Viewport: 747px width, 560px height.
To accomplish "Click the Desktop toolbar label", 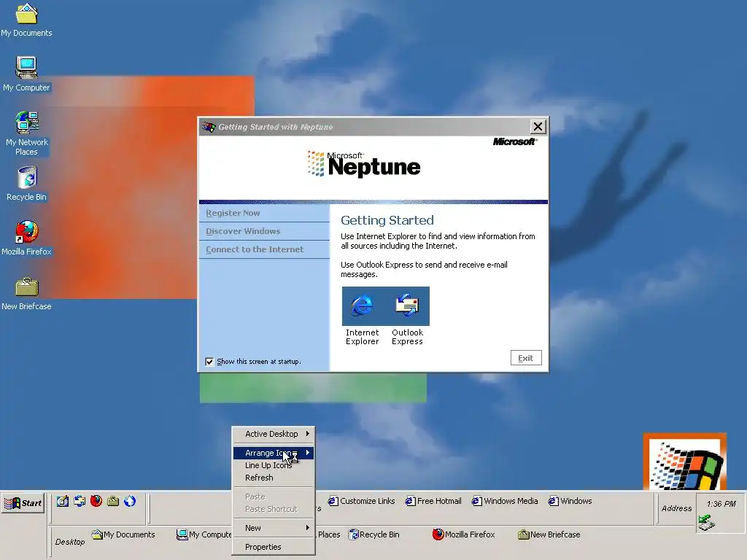I will tap(70, 542).
